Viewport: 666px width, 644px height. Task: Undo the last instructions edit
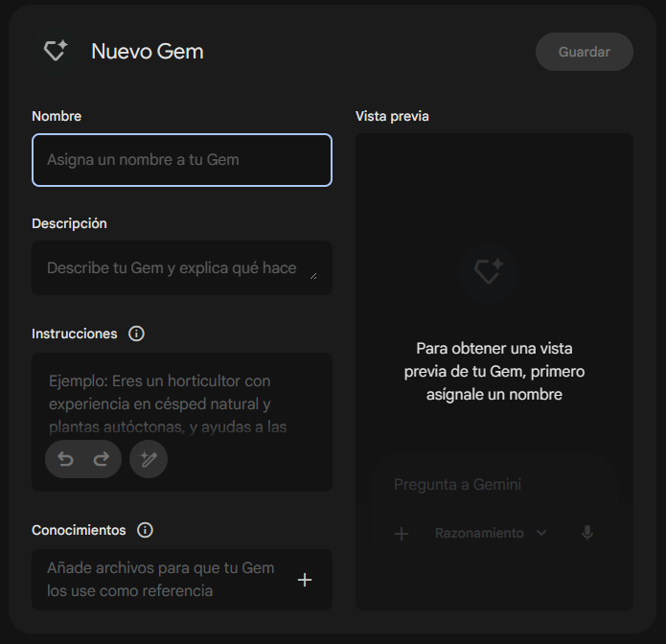point(65,459)
